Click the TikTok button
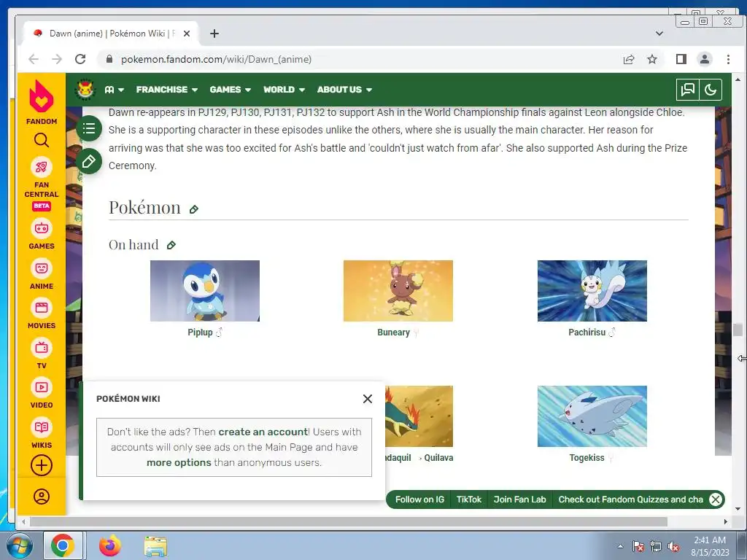 coord(469,499)
